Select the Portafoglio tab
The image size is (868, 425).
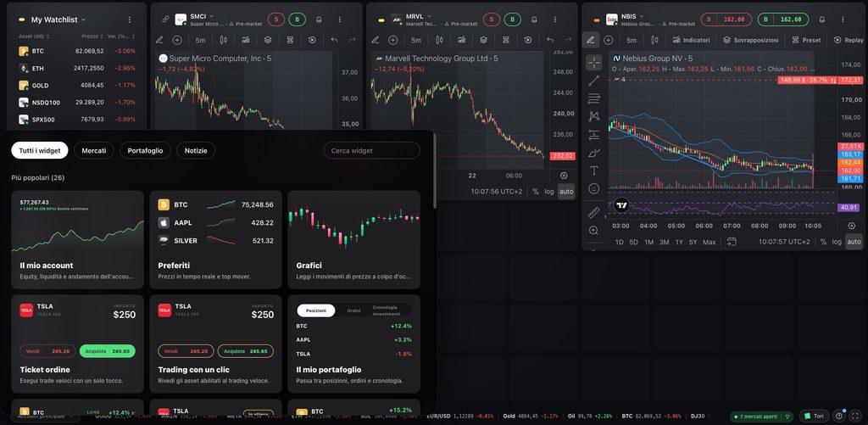point(145,150)
